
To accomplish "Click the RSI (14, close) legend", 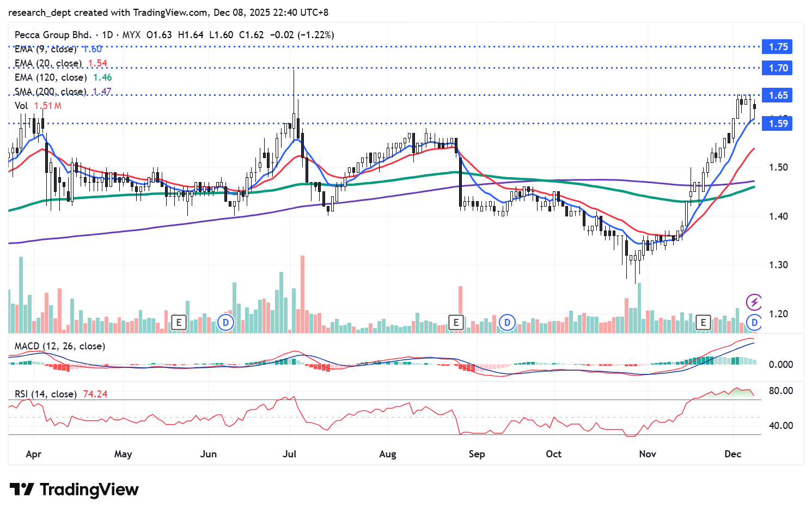I will pyautogui.click(x=46, y=394).
